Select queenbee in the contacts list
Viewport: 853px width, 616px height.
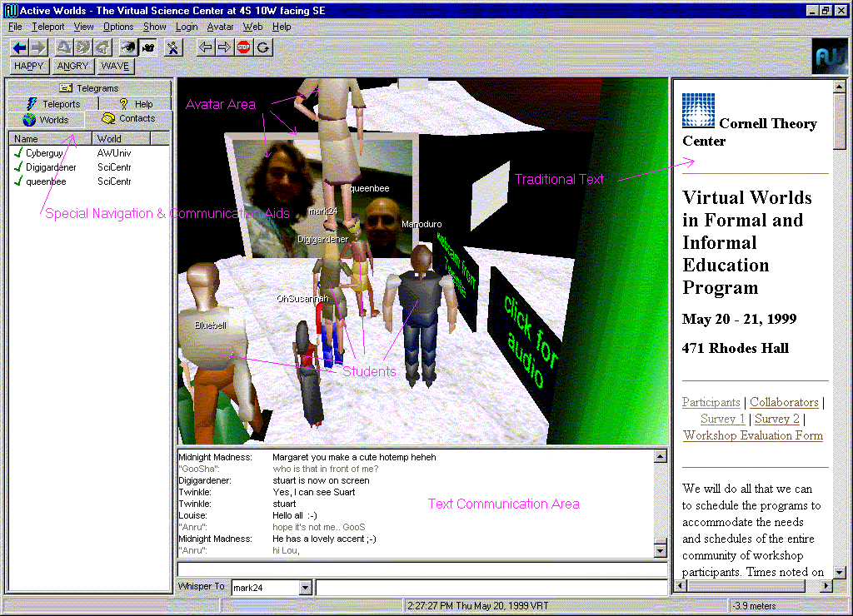(x=47, y=181)
